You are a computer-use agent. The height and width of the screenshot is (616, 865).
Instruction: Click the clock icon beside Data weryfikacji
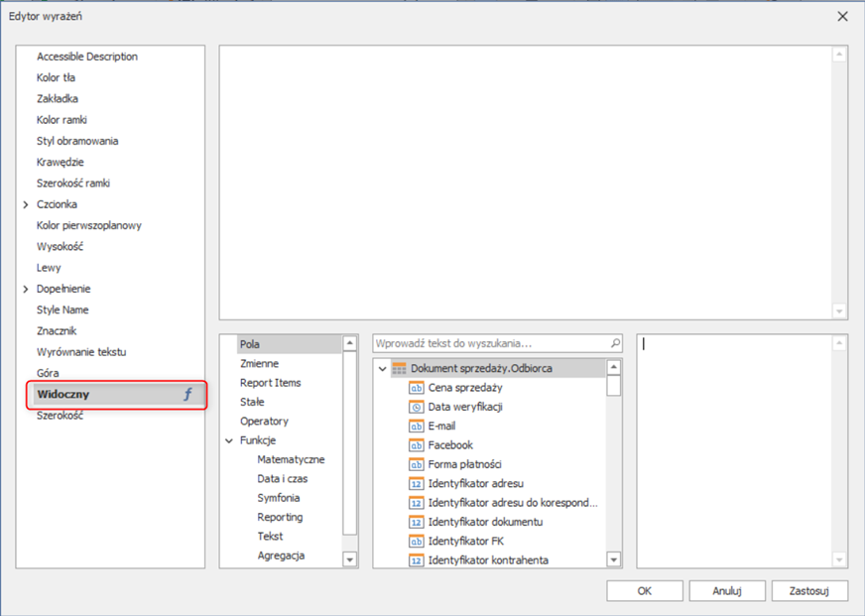point(416,407)
